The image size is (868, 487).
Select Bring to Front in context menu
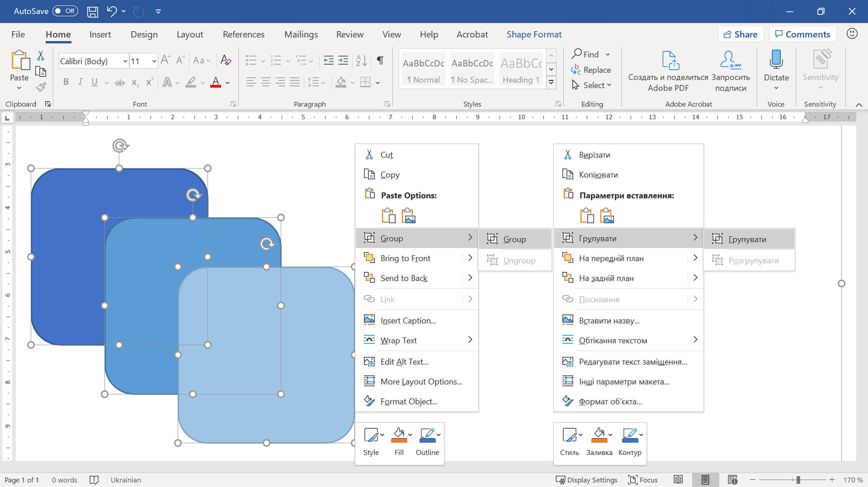405,258
